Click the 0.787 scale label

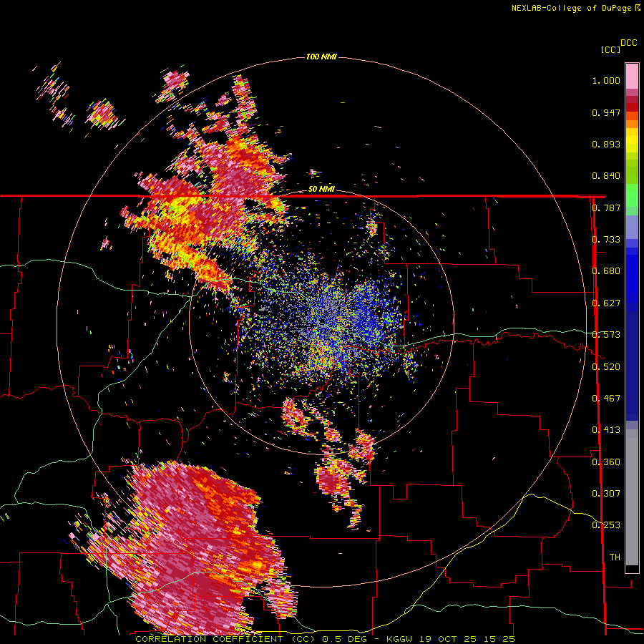606,208
